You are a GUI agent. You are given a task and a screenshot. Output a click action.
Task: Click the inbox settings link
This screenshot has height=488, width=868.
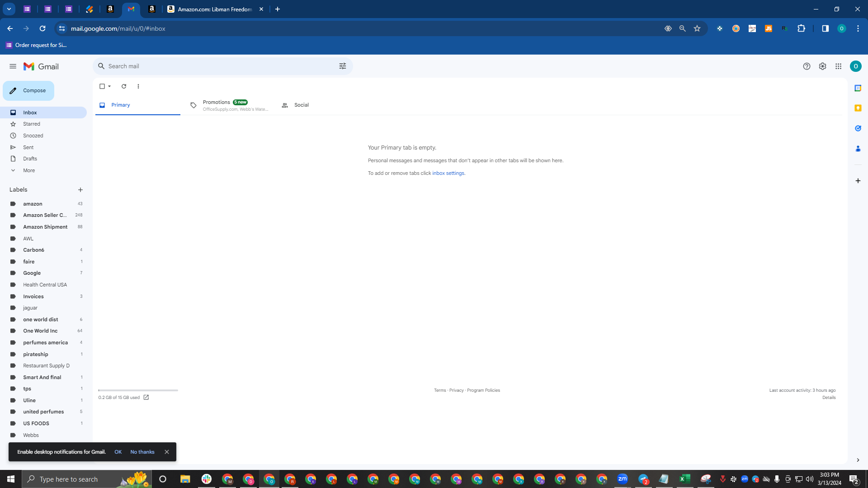pyautogui.click(x=448, y=173)
